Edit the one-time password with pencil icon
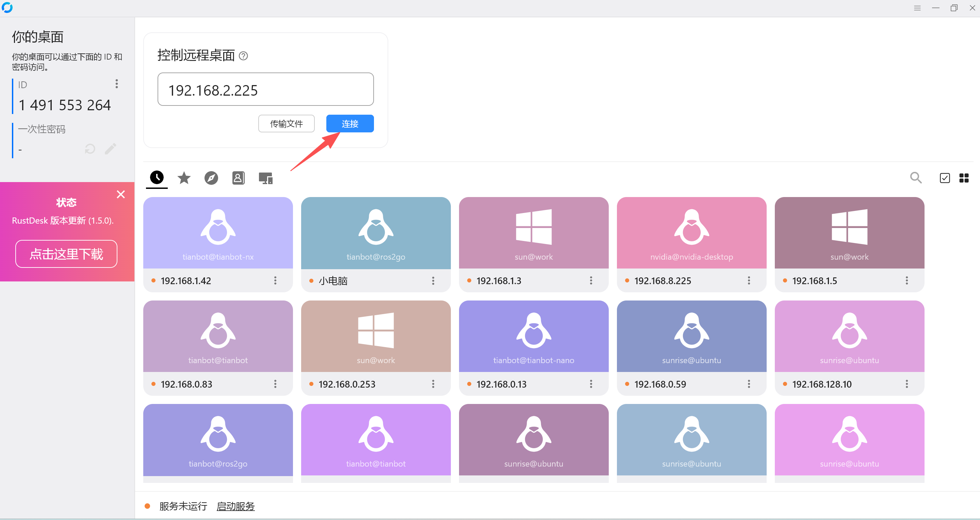Image resolution: width=980 pixels, height=520 pixels. (110, 149)
